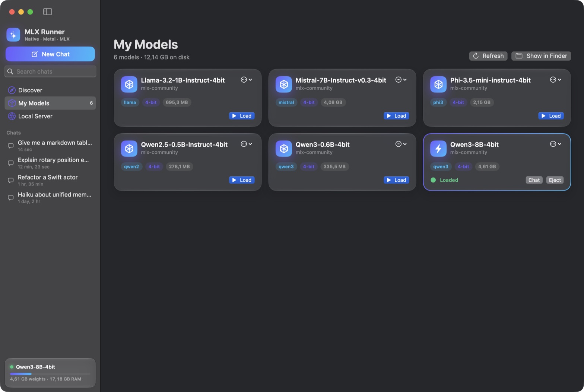This screenshot has width=584, height=392.
Task: Load the Phi-3.5-mini-instruct-4bit model
Action: click(551, 116)
